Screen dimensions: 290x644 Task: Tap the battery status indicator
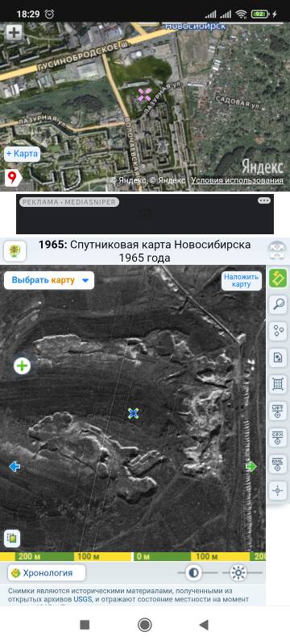tap(259, 14)
